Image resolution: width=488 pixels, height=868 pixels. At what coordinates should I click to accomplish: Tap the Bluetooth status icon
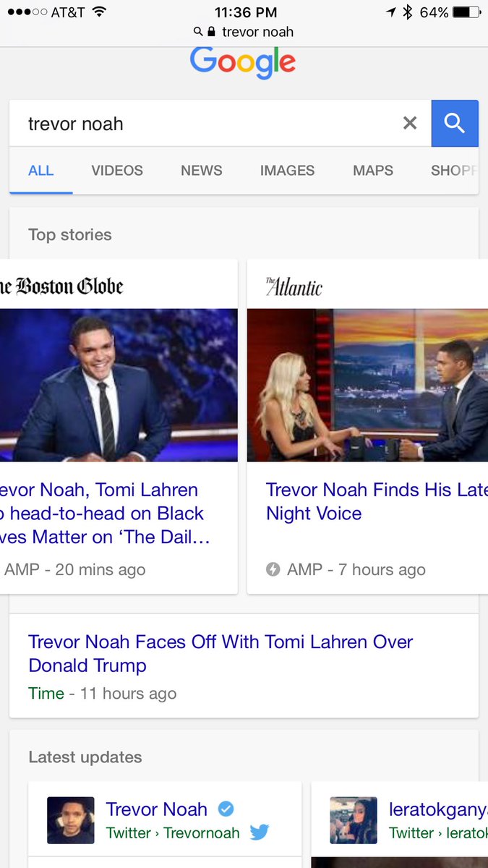point(408,12)
